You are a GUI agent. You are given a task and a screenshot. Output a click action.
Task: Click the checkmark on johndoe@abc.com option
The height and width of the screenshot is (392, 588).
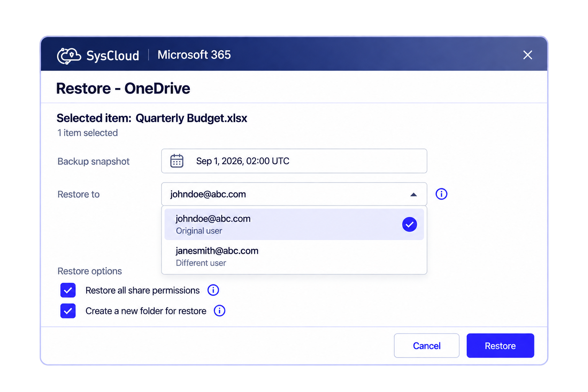pyautogui.click(x=410, y=224)
